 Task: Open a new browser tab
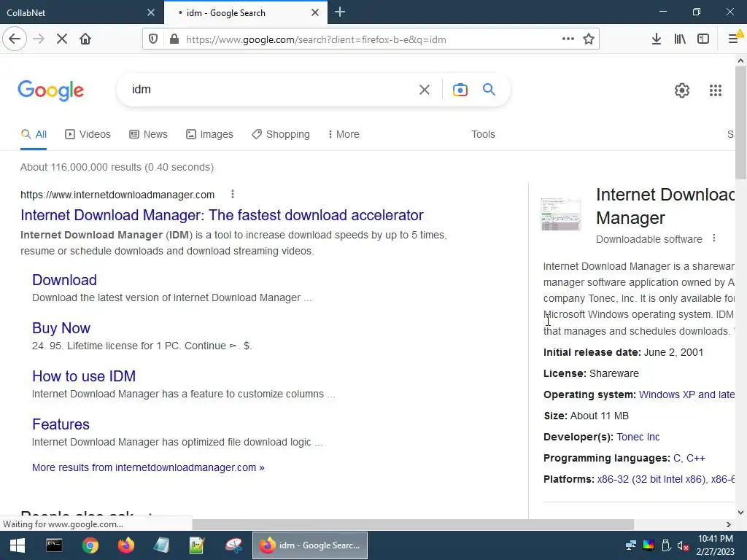[x=340, y=12]
